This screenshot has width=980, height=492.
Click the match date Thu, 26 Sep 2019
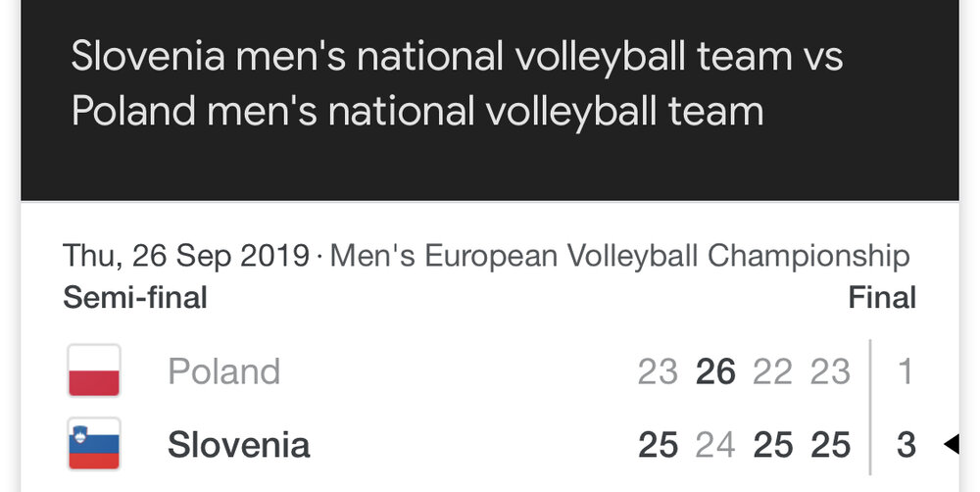pos(186,256)
